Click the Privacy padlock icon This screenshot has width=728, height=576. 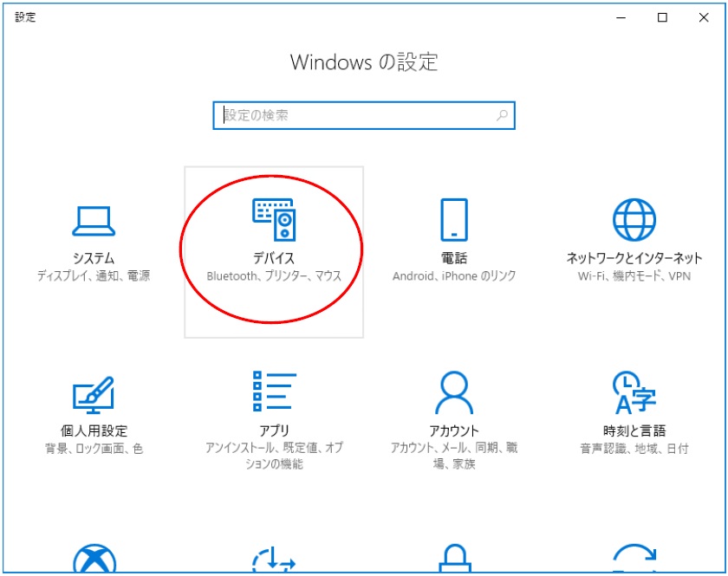(x=453, y=560)
